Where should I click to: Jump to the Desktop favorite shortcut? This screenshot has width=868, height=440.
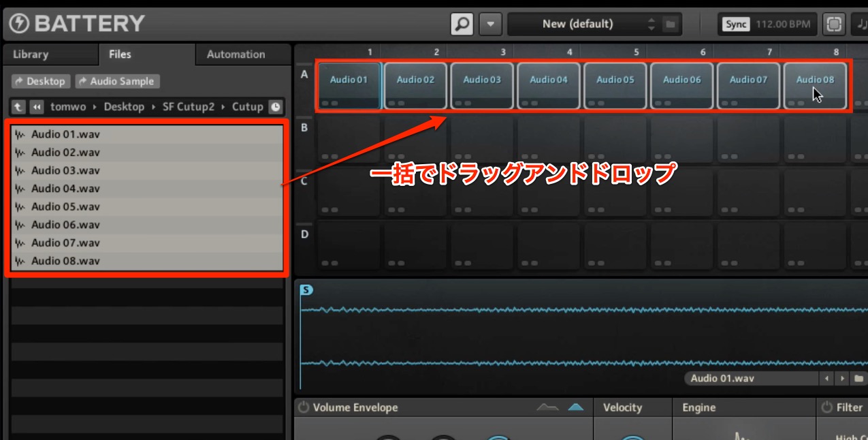click(x=41, y=81)
